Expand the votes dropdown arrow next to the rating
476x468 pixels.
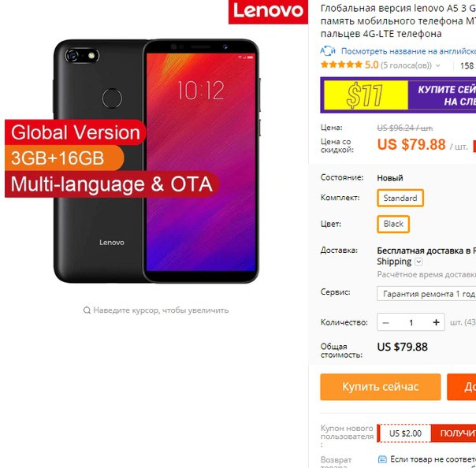click(x=437, y=65)
